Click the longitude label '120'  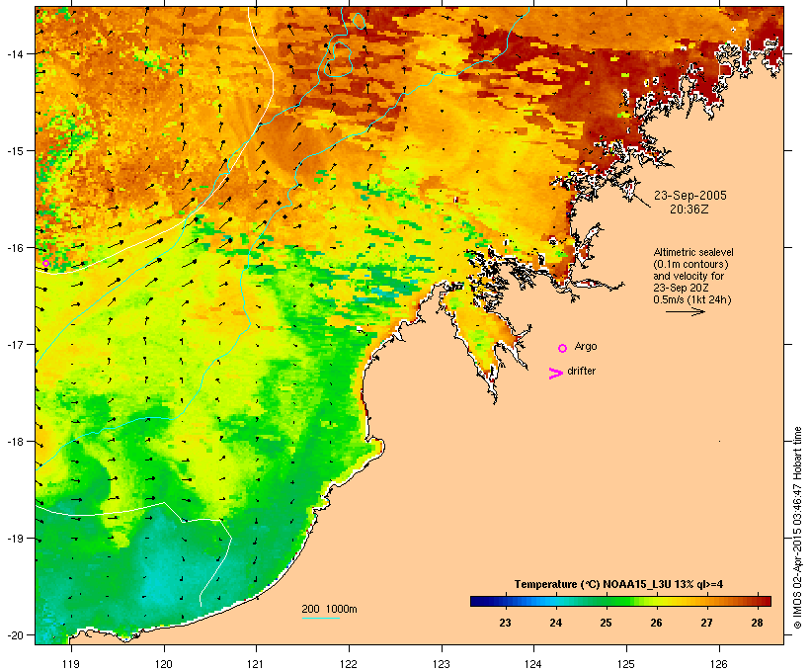point(164,664)
